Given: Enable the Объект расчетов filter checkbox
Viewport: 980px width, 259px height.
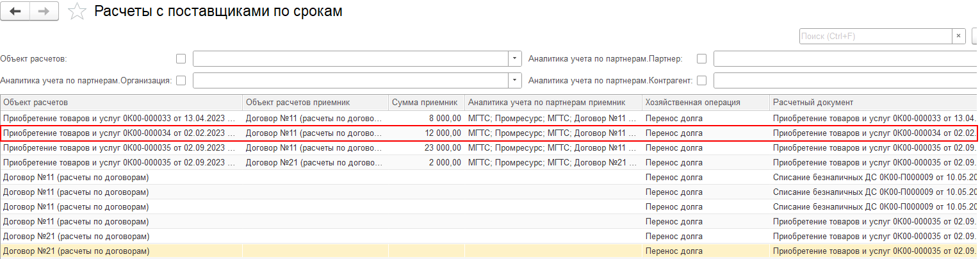Looking at the screenshot, I should coord(181,59).
